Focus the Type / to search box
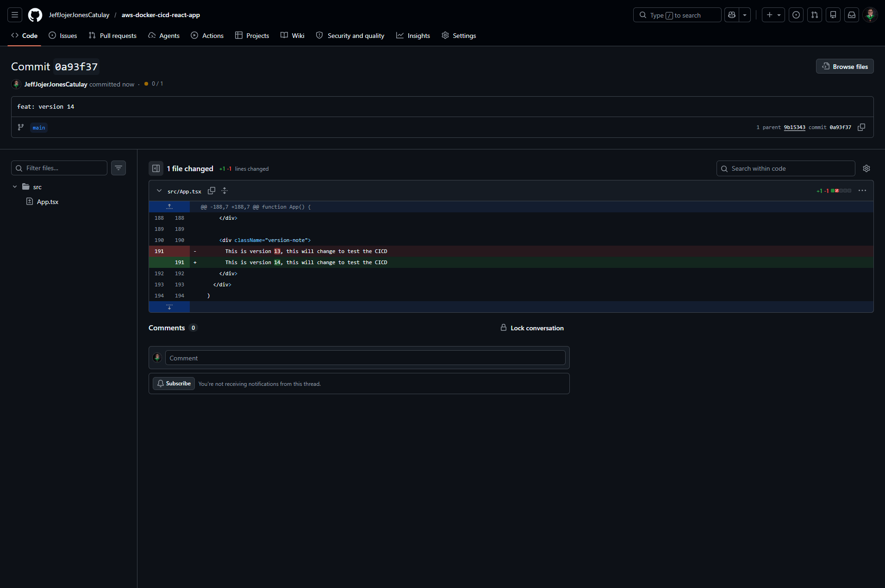 point(677,15)
